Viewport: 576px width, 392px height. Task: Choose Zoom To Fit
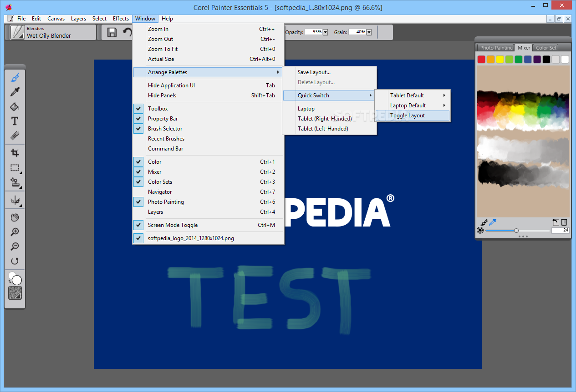pos(208,49)
